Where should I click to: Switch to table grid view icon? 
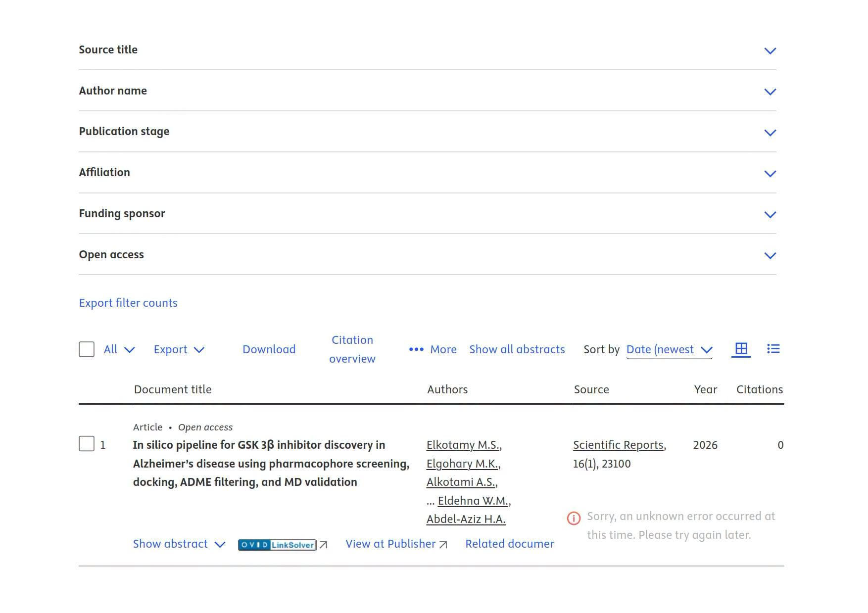[x=741, y=349]
